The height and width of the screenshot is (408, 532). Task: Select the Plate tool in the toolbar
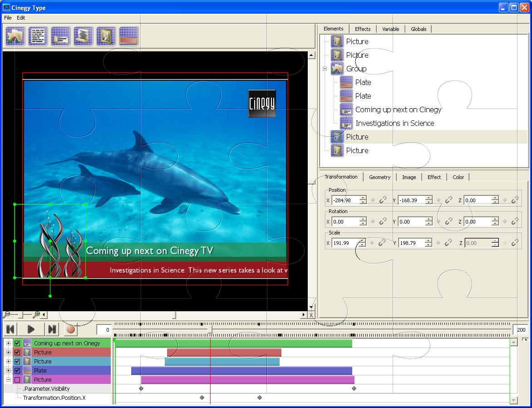tap(129, 36)
